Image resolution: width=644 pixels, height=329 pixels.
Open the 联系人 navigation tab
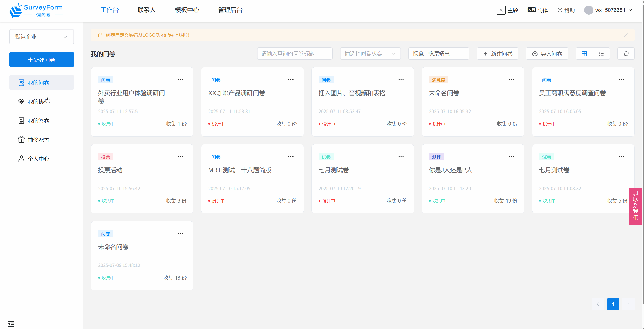click(147, 10)
